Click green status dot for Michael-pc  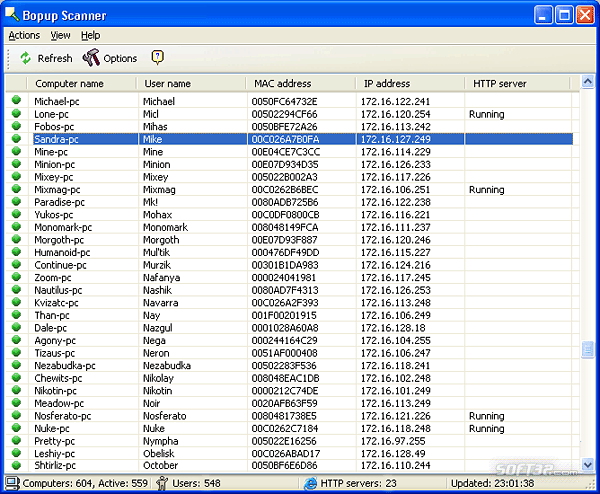(x=16, y=100)
